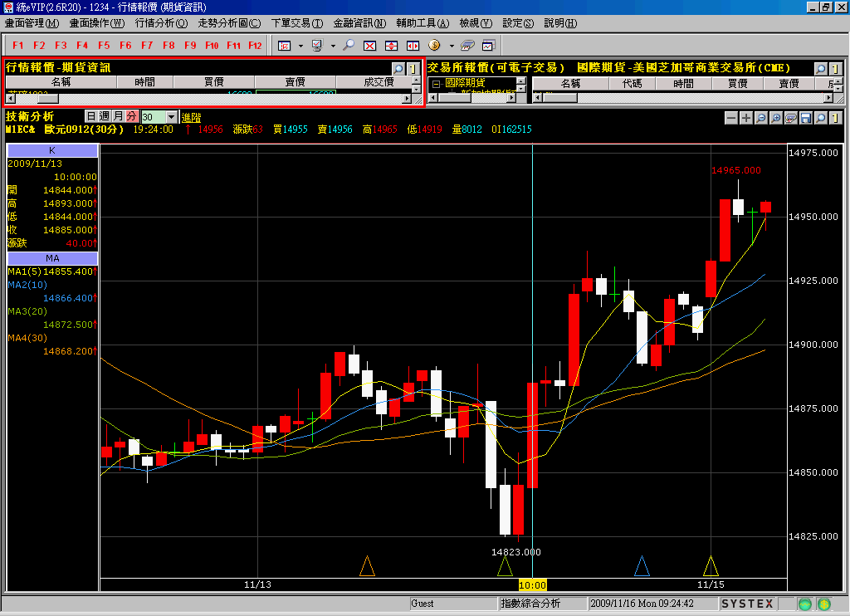The width and height of the screenshot is (850, 616).
Task: Click the numbered page icon in 行情報價 panel
Action: [x=413, y=68]
